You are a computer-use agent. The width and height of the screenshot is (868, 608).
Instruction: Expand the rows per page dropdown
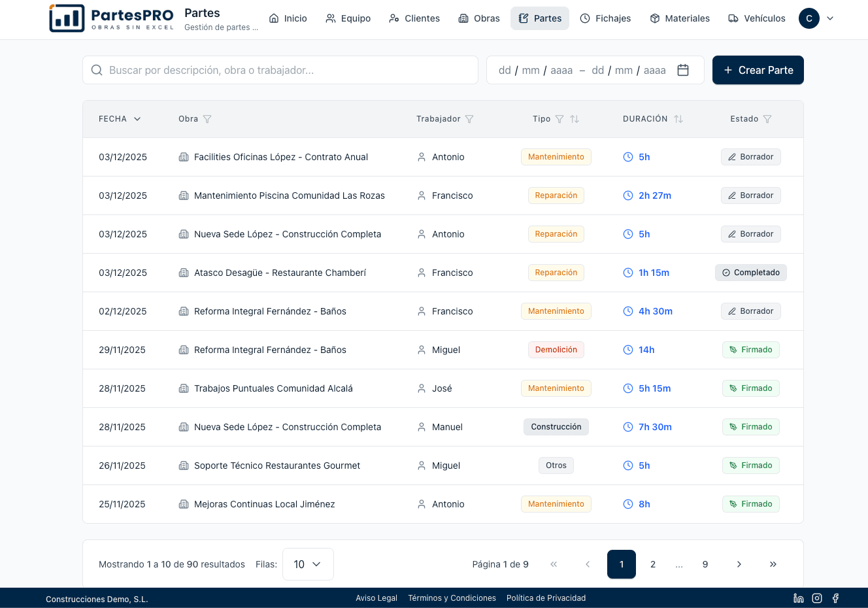pos(308,564)
